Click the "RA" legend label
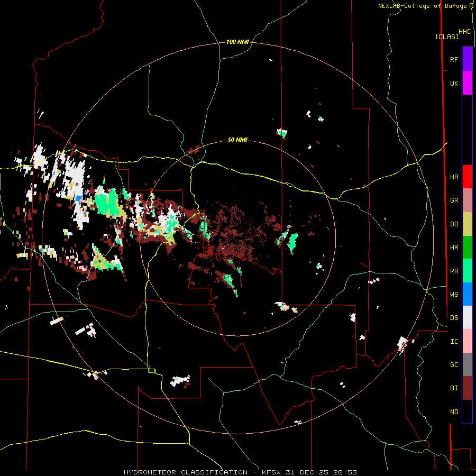The width and height of the screenshot is (476, 476). coord(454,271)
